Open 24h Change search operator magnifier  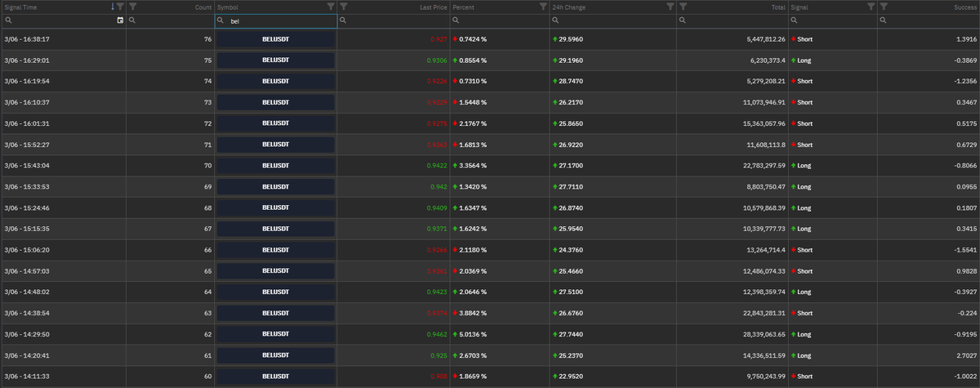(555, 20)
